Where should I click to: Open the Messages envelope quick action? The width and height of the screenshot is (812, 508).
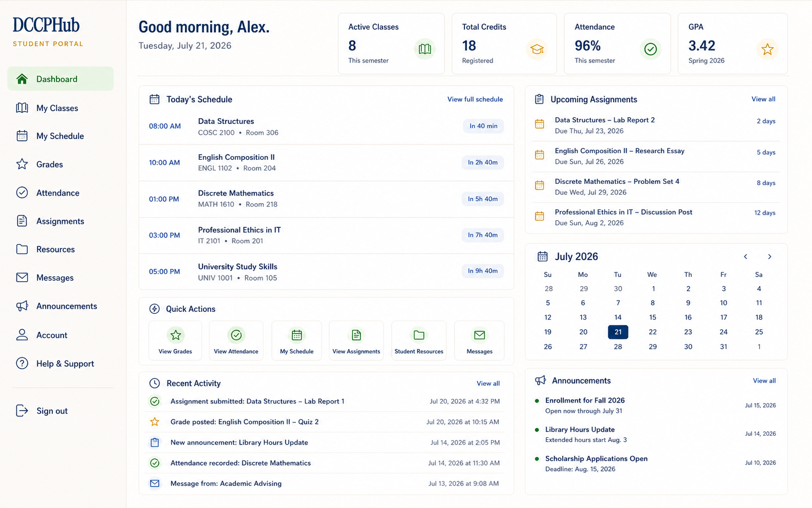point(479,335)
